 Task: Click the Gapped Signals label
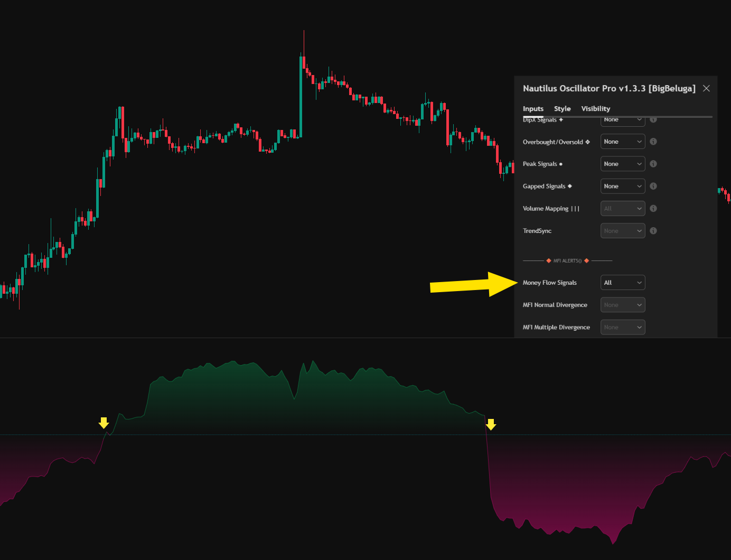[547, 186]
